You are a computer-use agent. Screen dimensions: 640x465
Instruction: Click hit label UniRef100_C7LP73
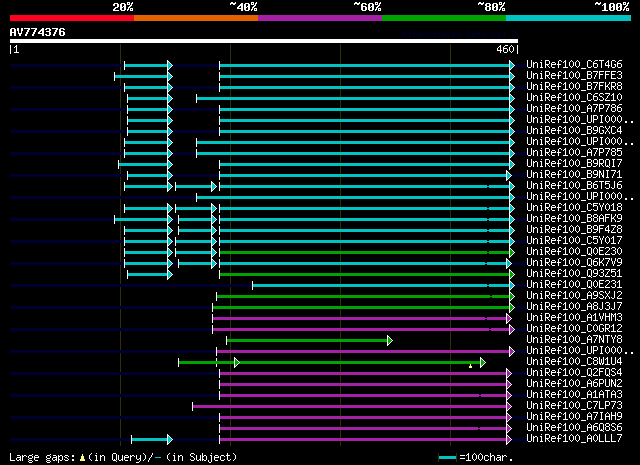click(574, 406)
